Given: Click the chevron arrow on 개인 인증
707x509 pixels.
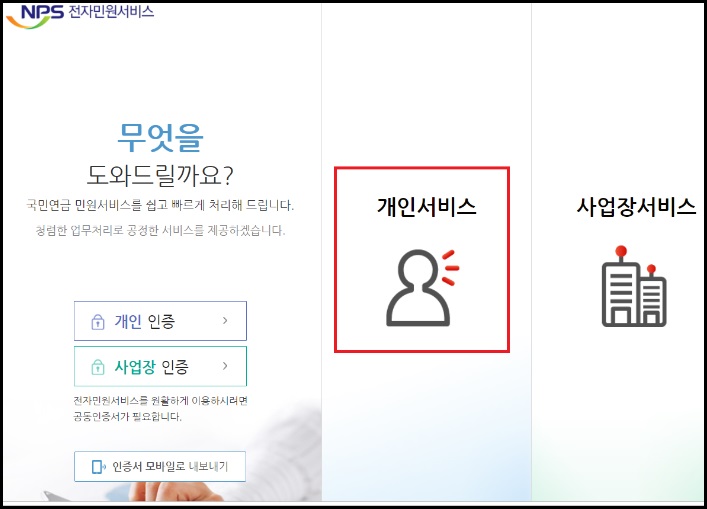Looking at the screenshot, I should pyautogui.click(x=225, y=321).
